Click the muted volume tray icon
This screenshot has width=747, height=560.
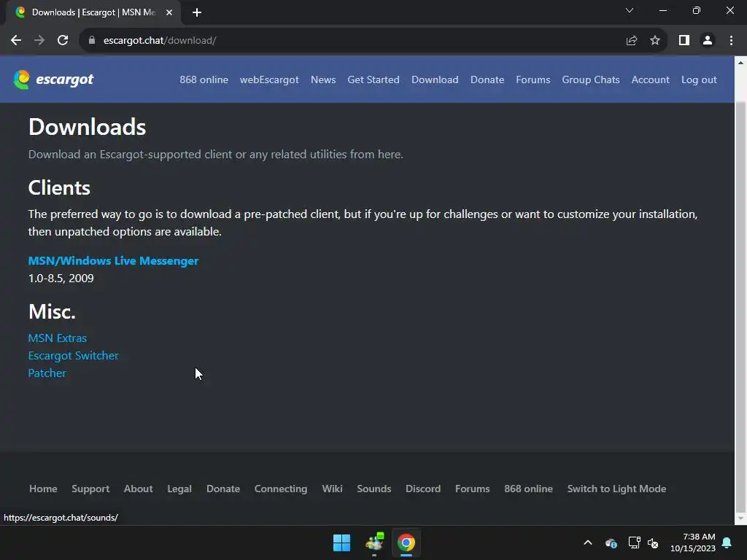pyautogui.click(x=653, y=542)
